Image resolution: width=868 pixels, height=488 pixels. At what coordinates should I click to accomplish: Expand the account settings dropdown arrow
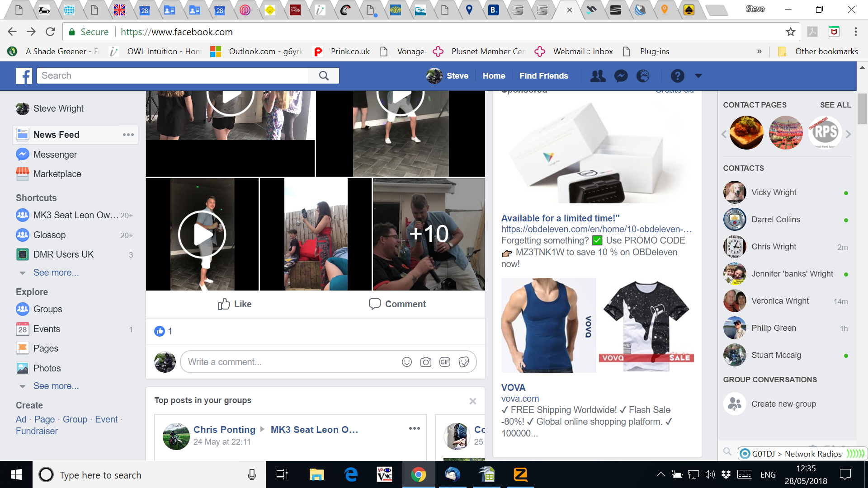[698, 76]
